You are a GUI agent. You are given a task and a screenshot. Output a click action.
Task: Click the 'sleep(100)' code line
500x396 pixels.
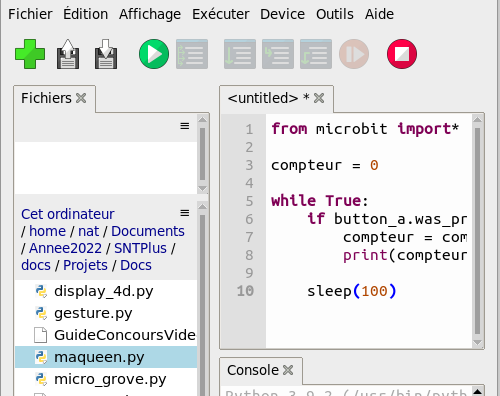[x=351, y=291]
